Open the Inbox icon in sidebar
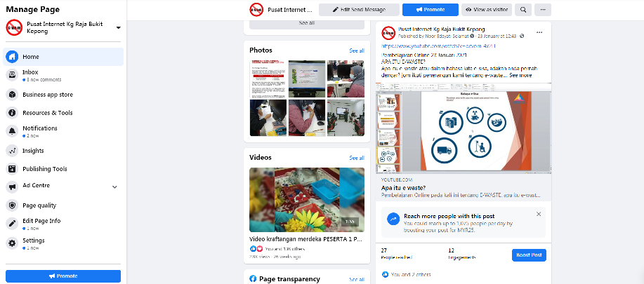 coord(13,75)
